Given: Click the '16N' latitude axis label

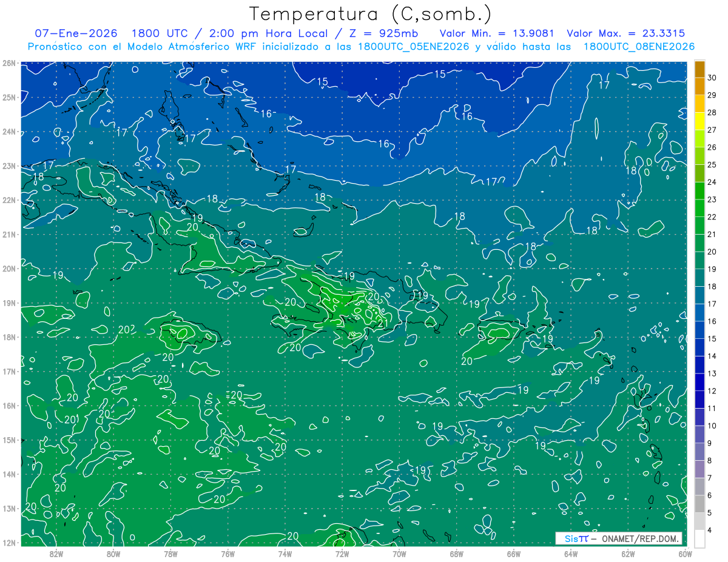Looking at the screenshot, I should [x=8, y=406].
